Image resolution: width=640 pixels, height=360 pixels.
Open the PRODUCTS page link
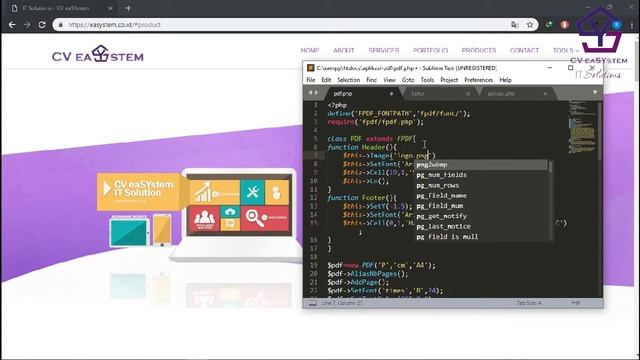pyautogui.click(x=479, y=51)
